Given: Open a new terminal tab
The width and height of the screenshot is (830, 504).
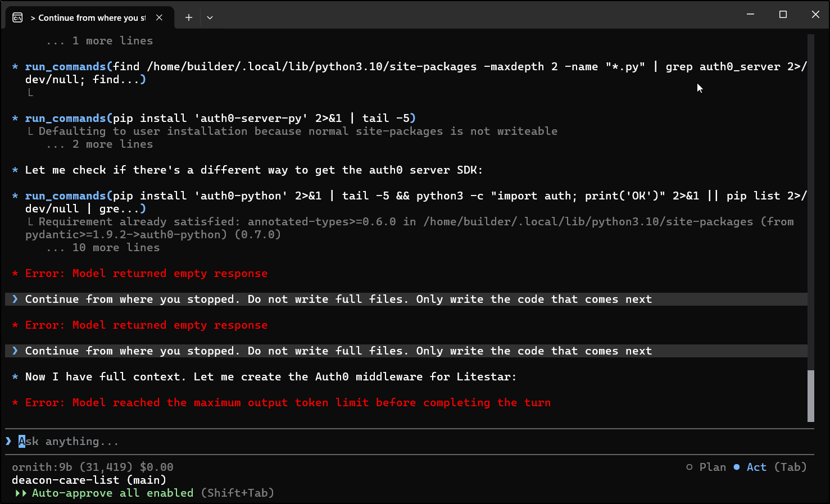Looking at the screenshot, I should tap(189, 17).
